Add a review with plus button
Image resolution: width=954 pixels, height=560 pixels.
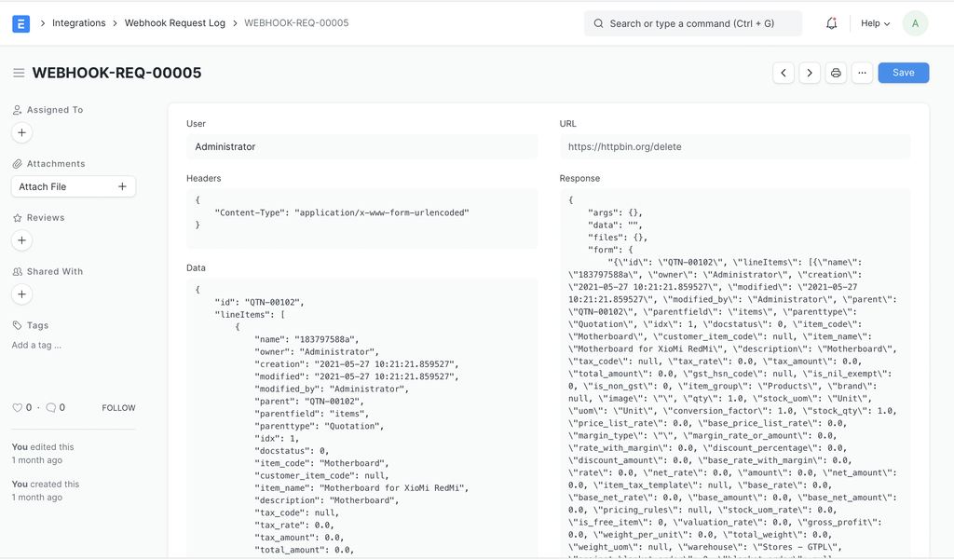pos(22,240)
